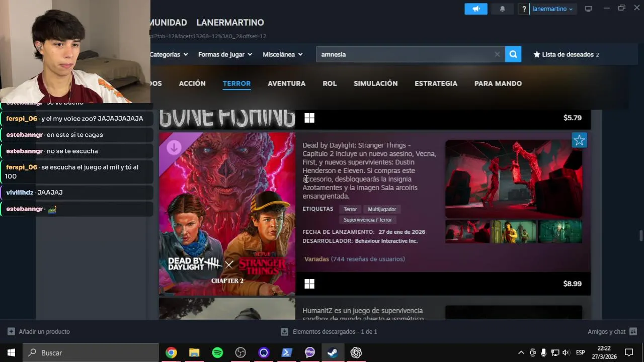644x362 pixels.
Task: Select the ROL genre tab
Action: pos(330,83)
